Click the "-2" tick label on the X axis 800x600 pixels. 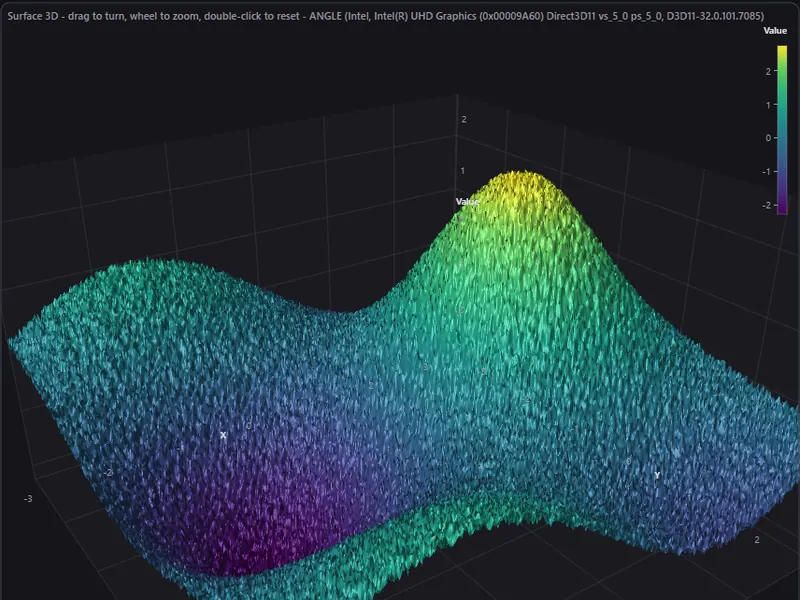(108, 473)
